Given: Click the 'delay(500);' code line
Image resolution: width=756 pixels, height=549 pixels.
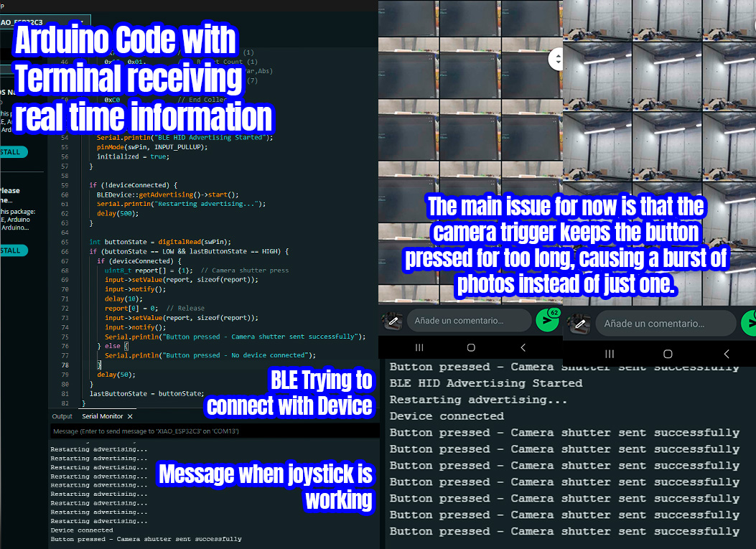Looking at the screenshot, I should coord(118,214).
